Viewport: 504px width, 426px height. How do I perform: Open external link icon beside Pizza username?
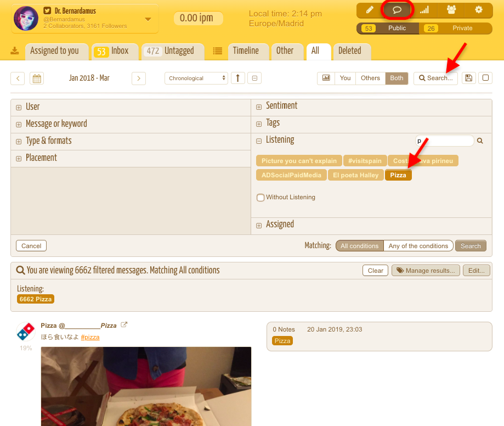[x=124, y=324]
